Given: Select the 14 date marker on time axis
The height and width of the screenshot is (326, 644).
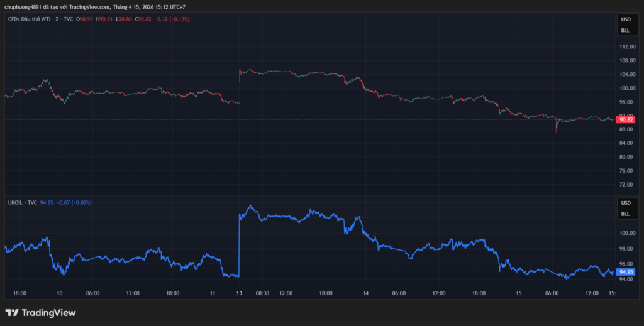Looking at the screenshot, I should [x=365, y=293].
